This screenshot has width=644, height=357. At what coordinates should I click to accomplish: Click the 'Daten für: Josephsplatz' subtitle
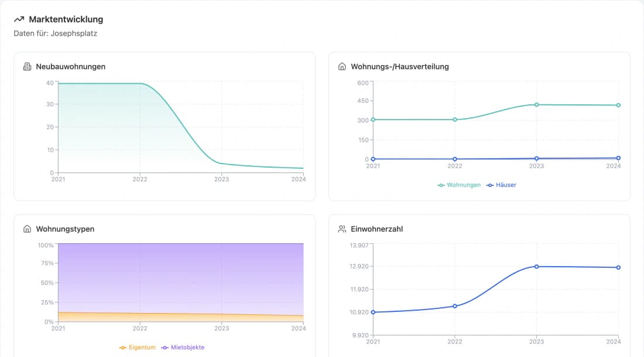[x=56, y=33]
